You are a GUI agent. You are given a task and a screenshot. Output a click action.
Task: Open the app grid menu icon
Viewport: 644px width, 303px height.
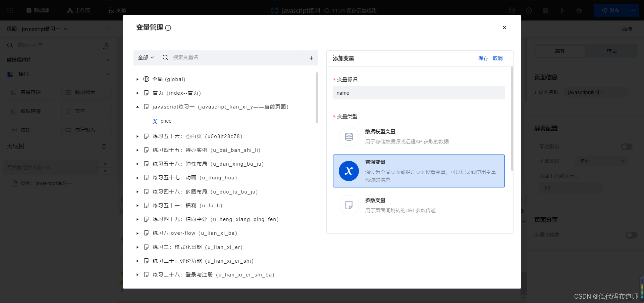pyautogui.click(x=10, y=10)
